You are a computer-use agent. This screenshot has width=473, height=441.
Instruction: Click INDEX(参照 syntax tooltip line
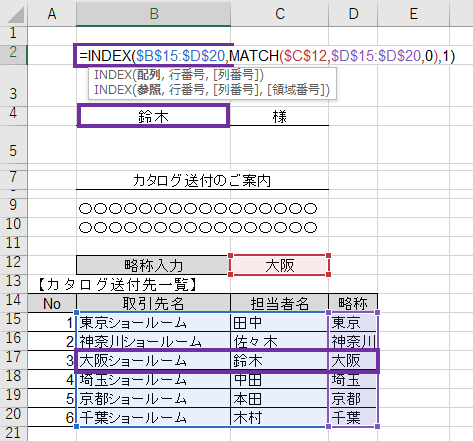point(212,90)
